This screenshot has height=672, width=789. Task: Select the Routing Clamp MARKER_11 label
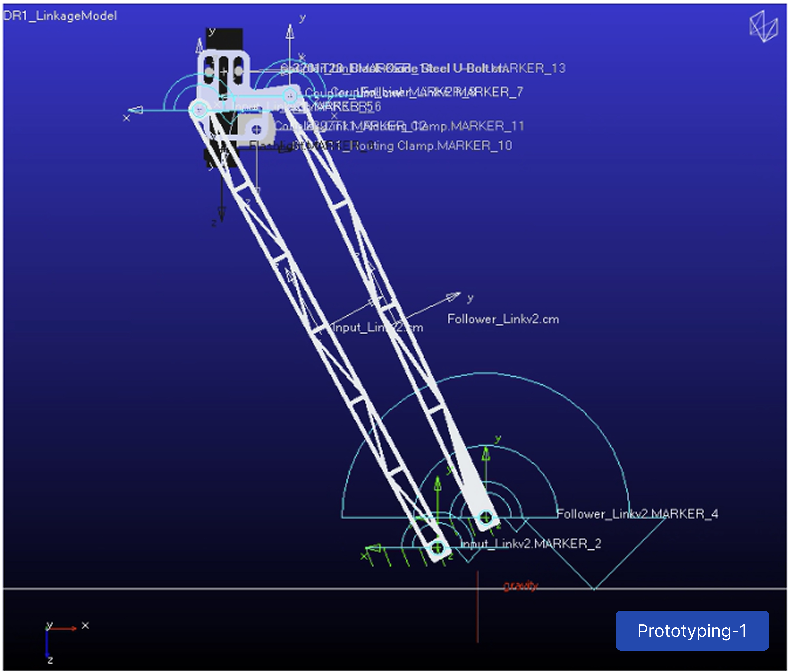point(476,126)
